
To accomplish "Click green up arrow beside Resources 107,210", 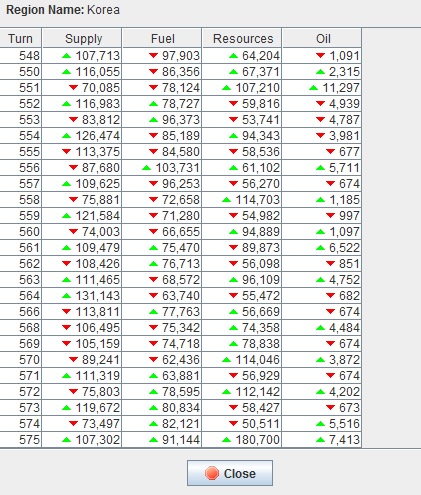I will pos(226,88).
